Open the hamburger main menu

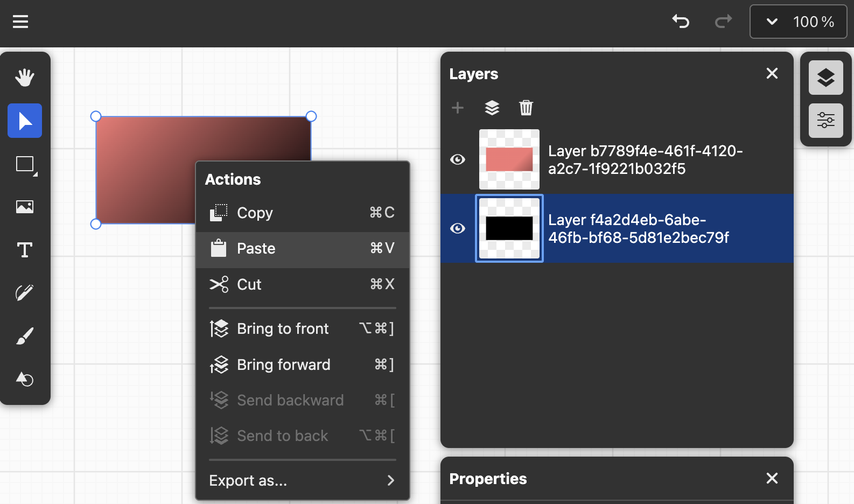coord(20,22)
